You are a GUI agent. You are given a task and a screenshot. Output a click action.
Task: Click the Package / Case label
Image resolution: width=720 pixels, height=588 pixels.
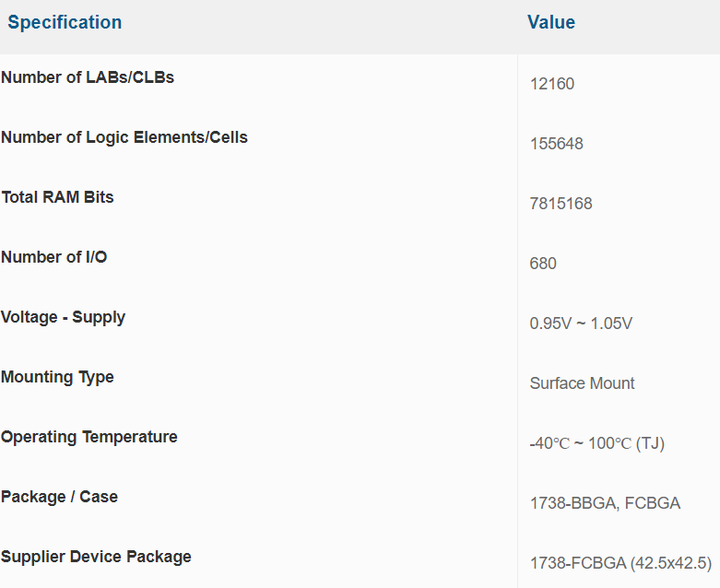(60, 497)
